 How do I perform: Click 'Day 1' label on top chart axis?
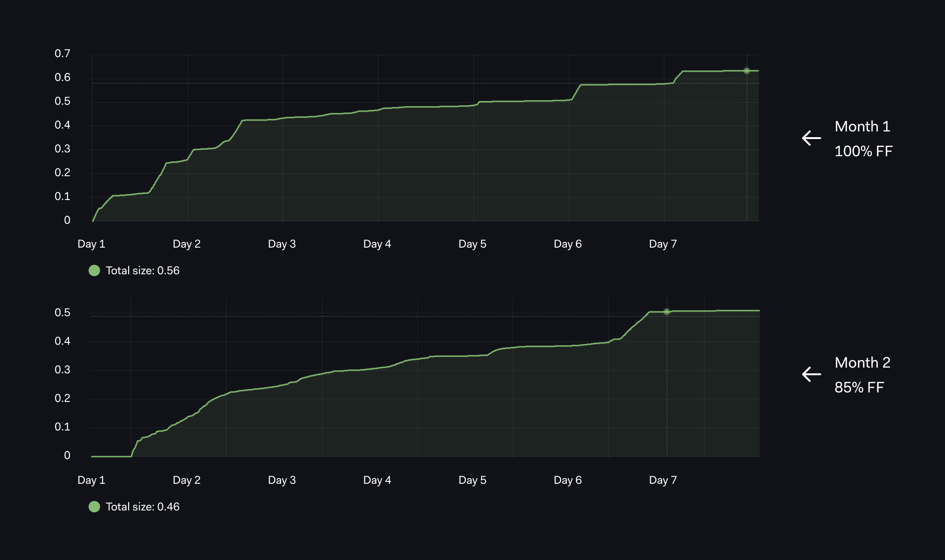tap(91, 244)
